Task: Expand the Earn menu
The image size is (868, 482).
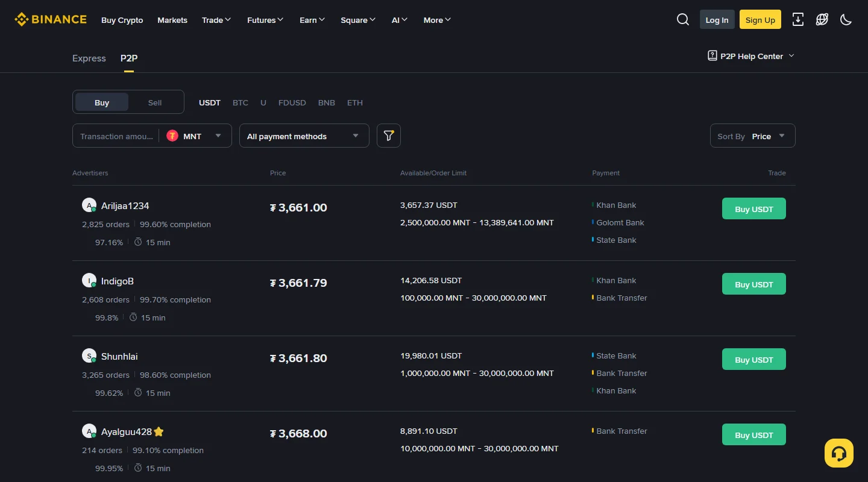Action: tap(312, 20)
